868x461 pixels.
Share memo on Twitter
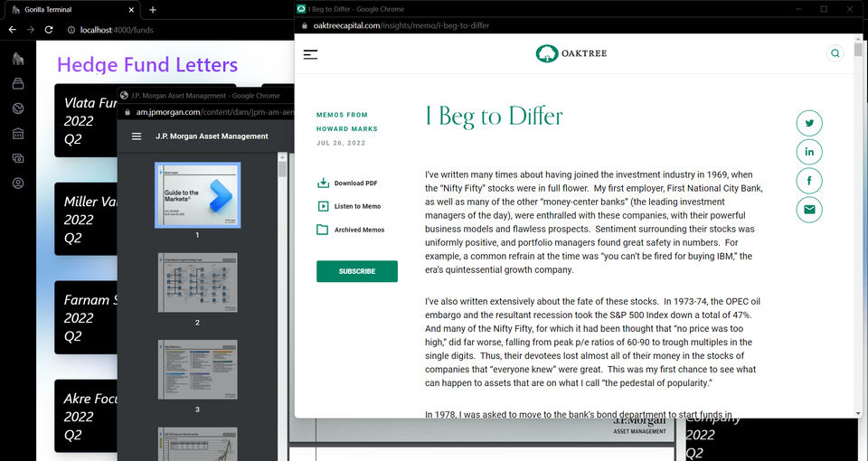pyautogui.click(x=809, y=124)
